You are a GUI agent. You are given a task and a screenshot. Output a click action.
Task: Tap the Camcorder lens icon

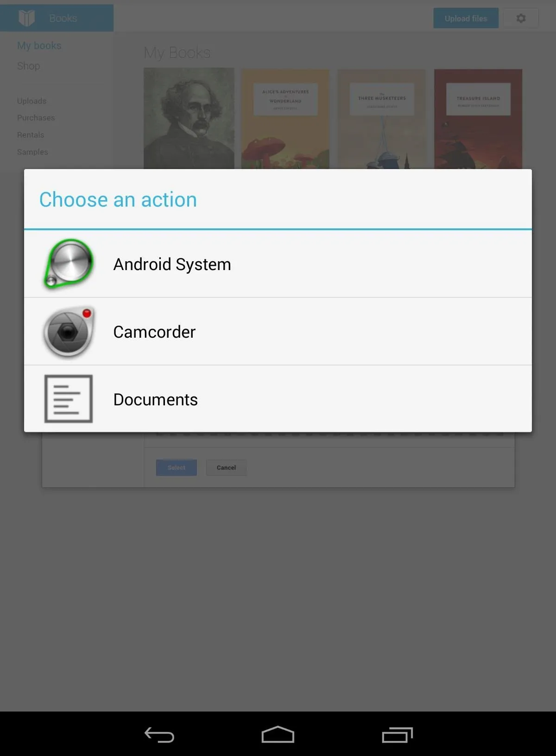[x=69, y=332]
